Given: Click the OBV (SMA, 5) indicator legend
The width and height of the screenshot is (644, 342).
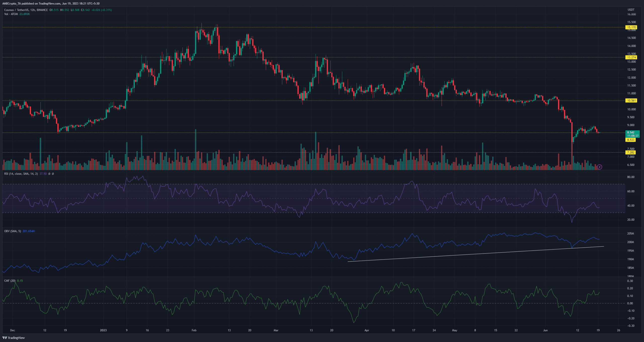Looking at the screenshot, I should click(x=13, y=231).
